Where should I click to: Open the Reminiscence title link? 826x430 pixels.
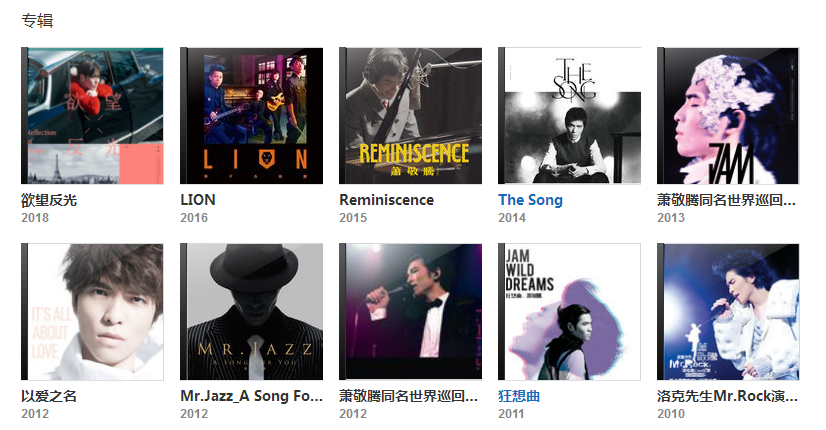click(x=387, y=200)
